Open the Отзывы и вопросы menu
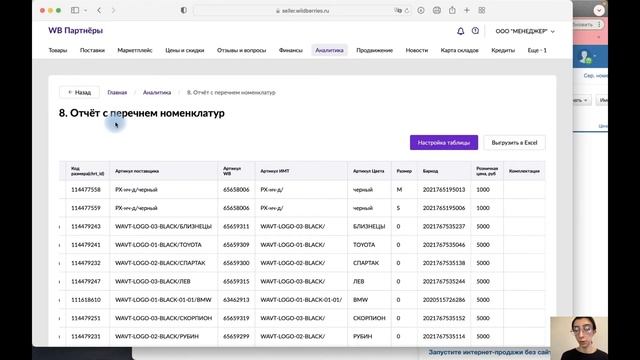Screen dimensions: 640x360 coord(241,50)
